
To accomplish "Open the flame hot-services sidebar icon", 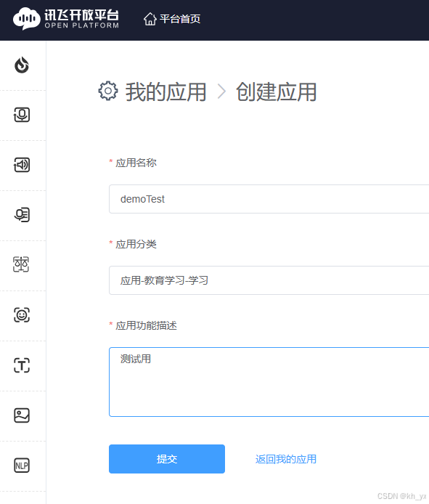I will click(x=22, y=65).
